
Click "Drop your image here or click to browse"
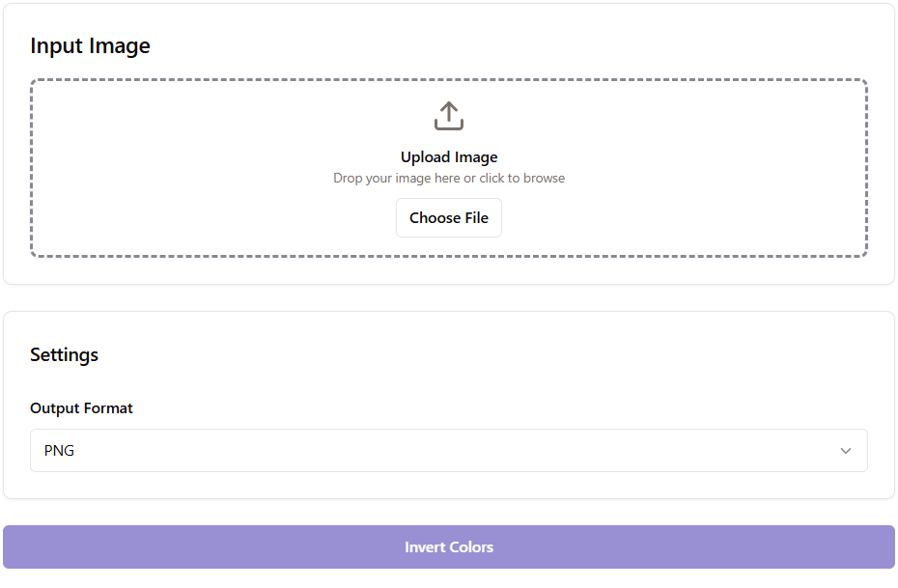pos(449,179)
